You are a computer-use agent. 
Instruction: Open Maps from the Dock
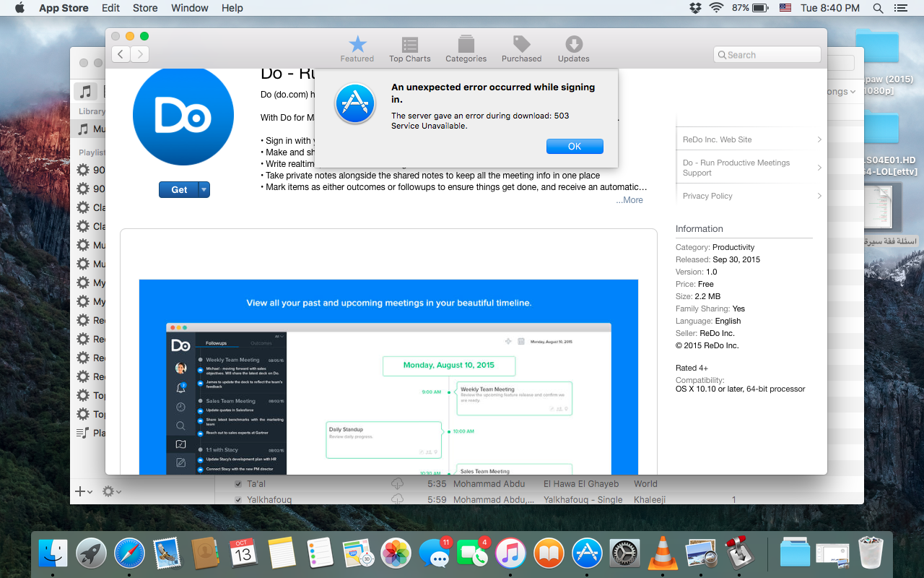(357, 554)
